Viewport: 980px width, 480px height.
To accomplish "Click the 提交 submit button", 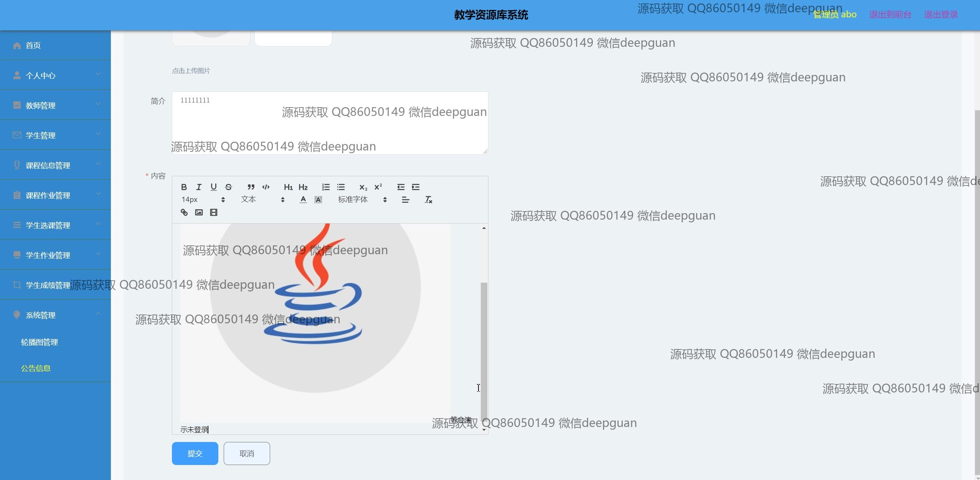I will 195,453.
